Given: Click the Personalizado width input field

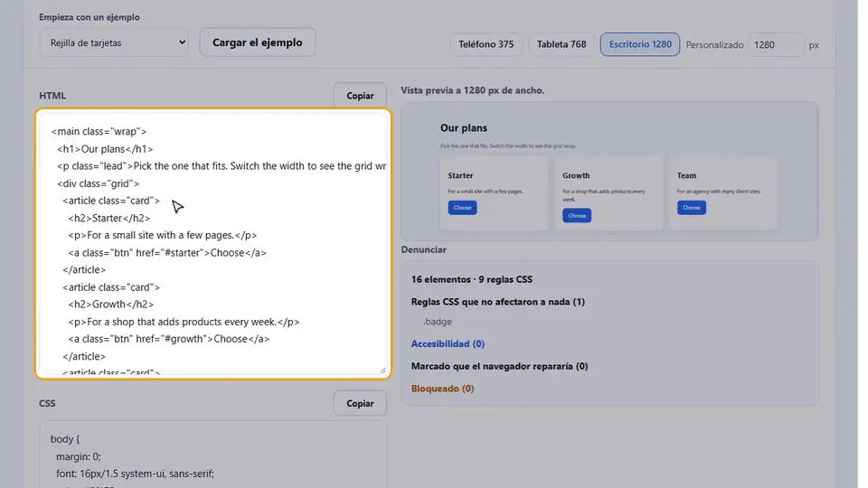Looking at the screenshot, I should click(x=776, y=45).
